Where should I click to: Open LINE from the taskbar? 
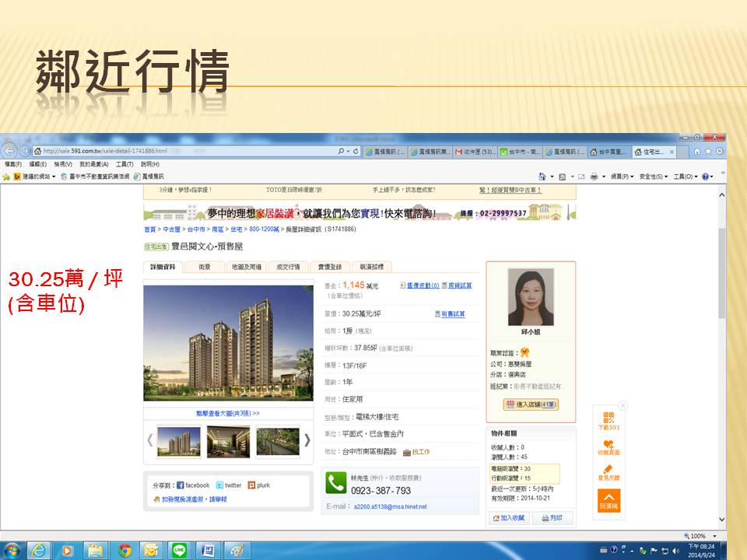179,551
